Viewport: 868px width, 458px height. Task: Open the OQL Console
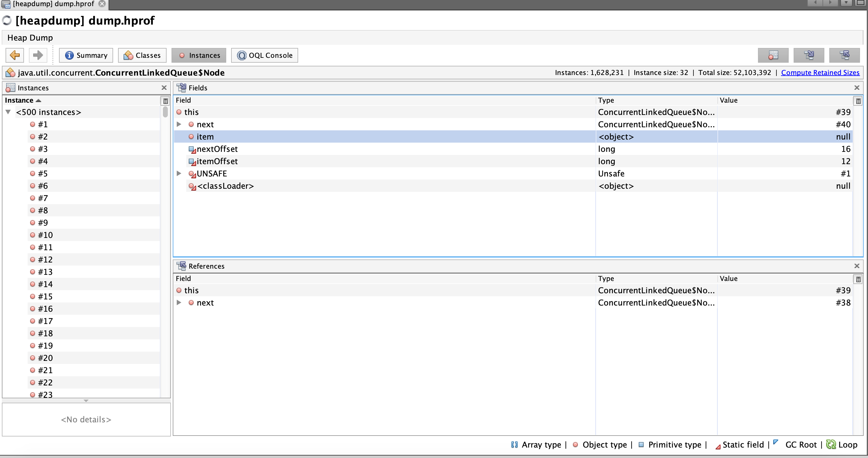pyautogui.click(x=265, y=55)
